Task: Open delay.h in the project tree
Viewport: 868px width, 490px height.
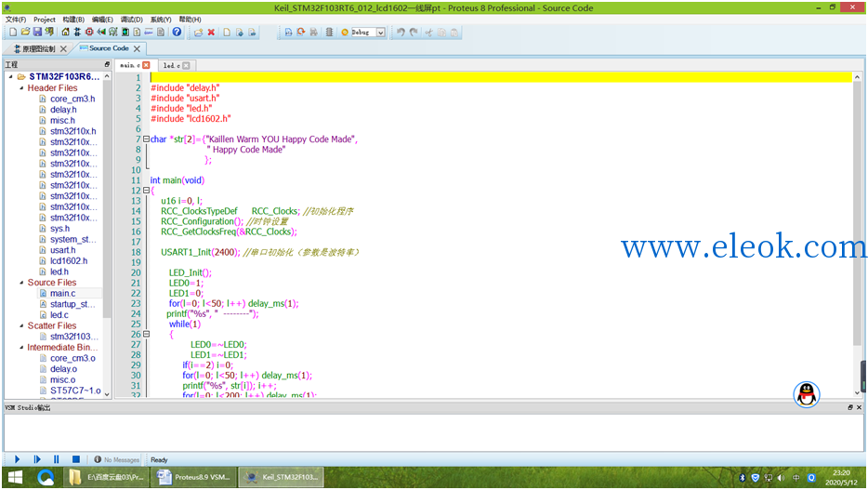Action: [x=63, y=110]
